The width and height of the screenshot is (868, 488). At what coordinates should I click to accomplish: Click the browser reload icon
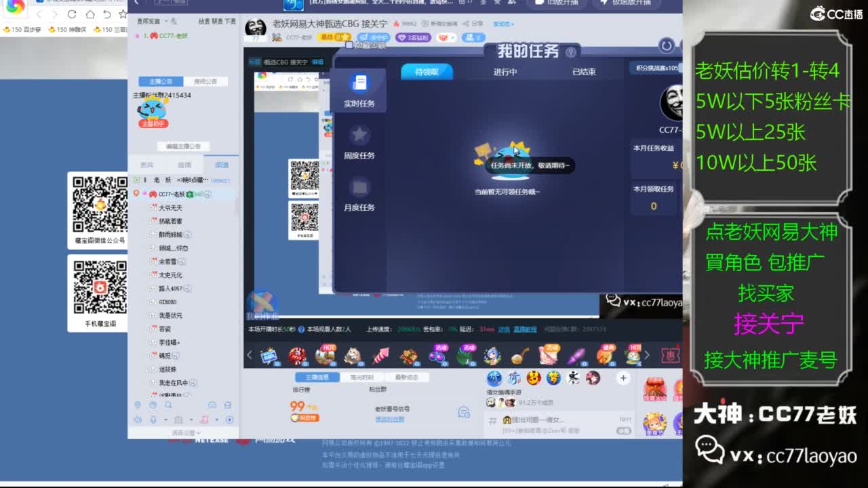72,14
